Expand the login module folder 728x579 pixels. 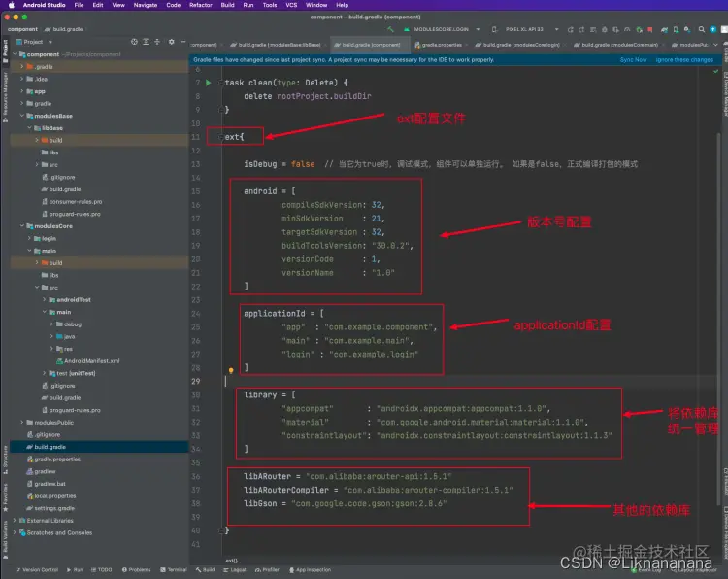pyautogui.click(x=29, y=238)
